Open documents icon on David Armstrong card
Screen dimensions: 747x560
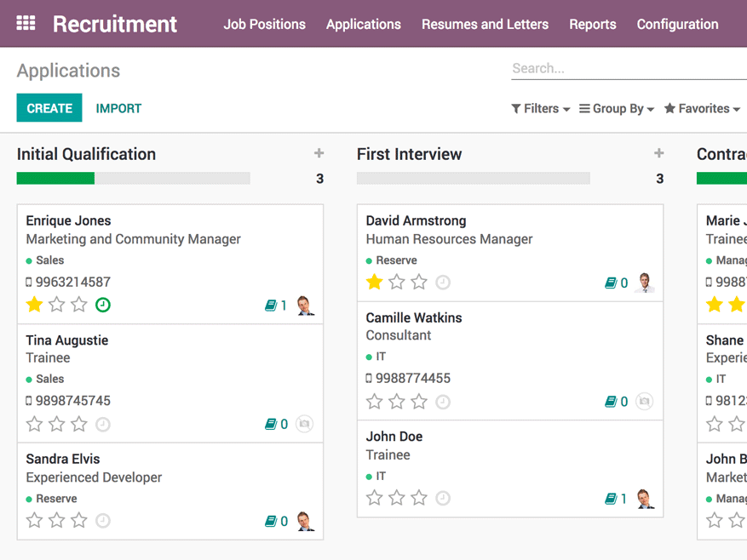(x=611, y=283)
